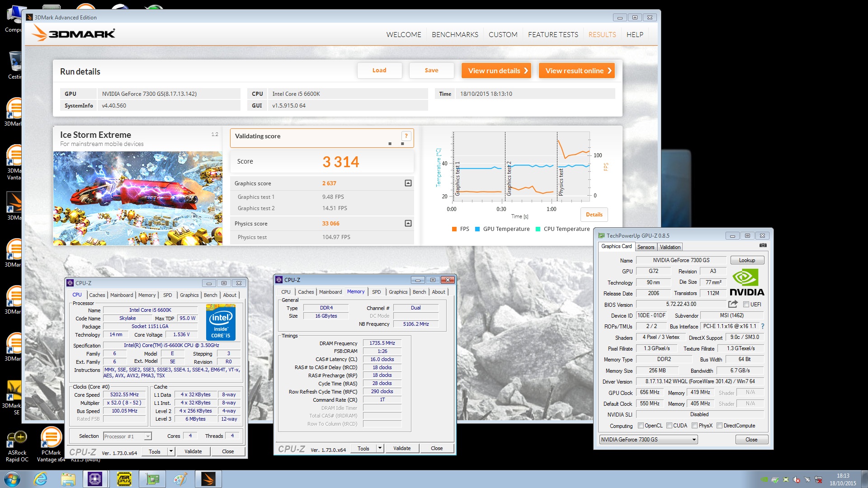
Task: Click the 3DMark logo in the header
Action: (74, 33)
